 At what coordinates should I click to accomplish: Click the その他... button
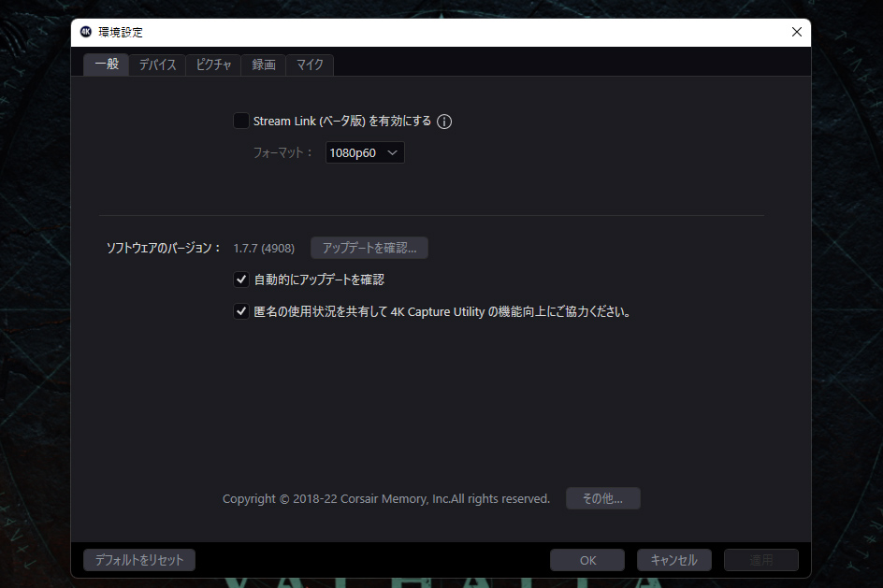pyautogui.click(x=603, y=498)
